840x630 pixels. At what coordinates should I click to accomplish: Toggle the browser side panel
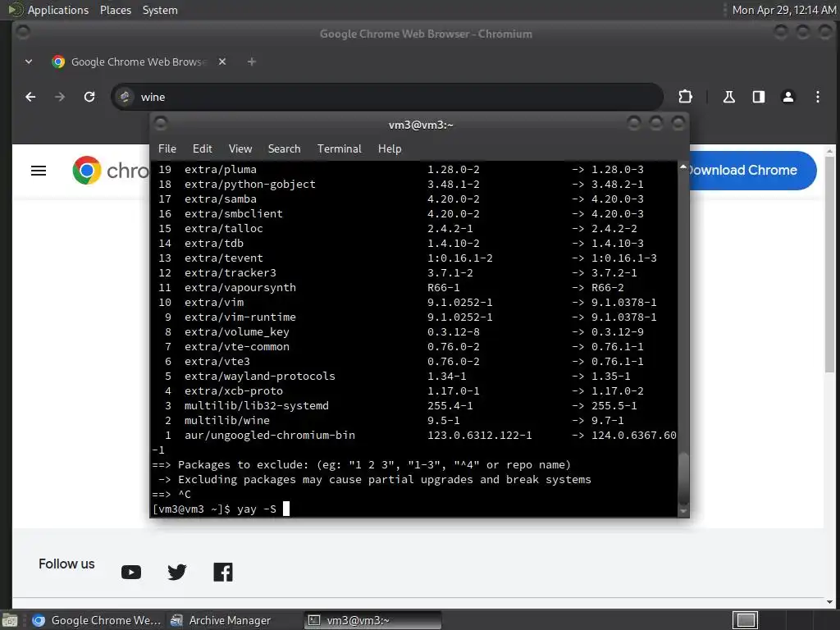[758, 97]
